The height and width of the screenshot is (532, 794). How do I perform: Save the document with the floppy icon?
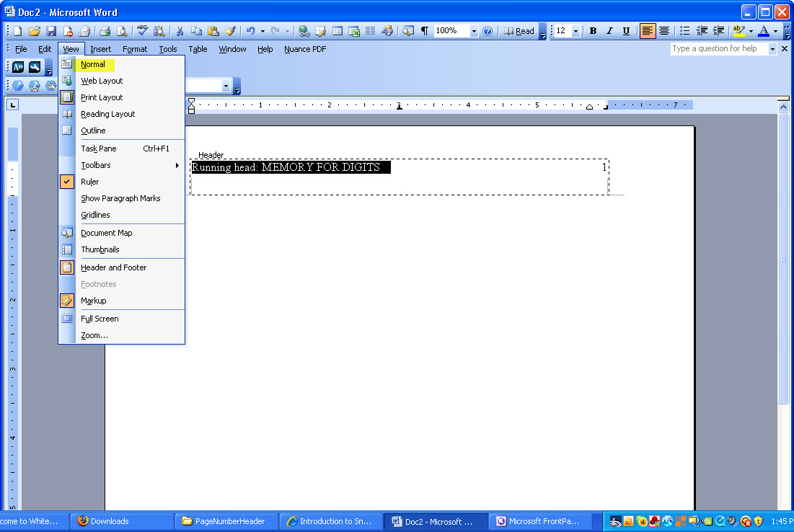tap(51, 31)
